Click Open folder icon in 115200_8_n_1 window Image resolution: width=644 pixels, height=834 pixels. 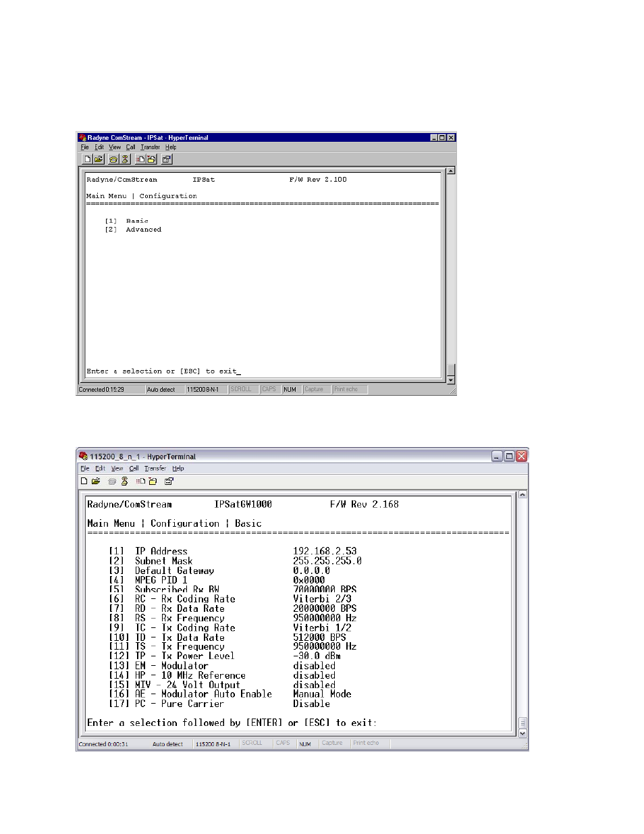96,481
